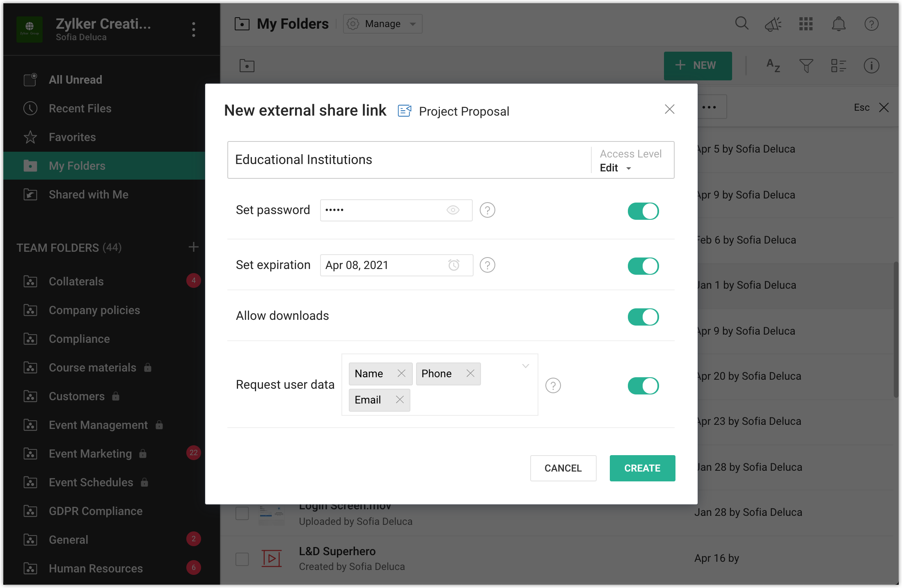Disable the Set expiration toggle
This screenshot has height=588, width=902.
(x=643, y=266)
